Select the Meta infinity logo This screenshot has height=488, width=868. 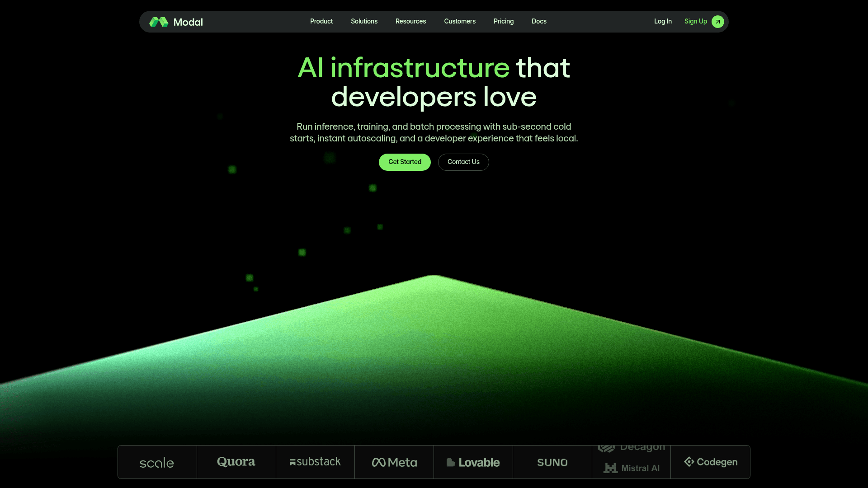pos(380,462)
